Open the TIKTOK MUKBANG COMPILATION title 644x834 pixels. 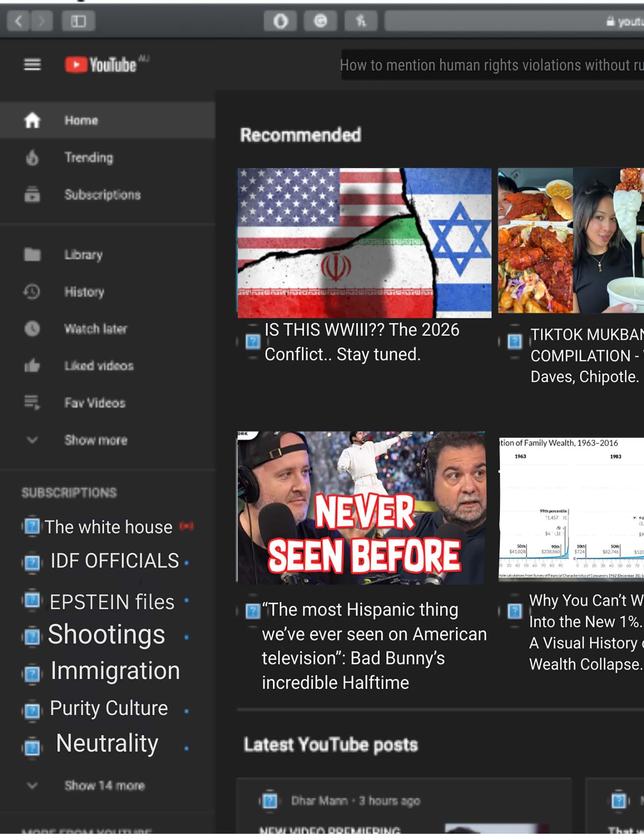coord(587,356)
